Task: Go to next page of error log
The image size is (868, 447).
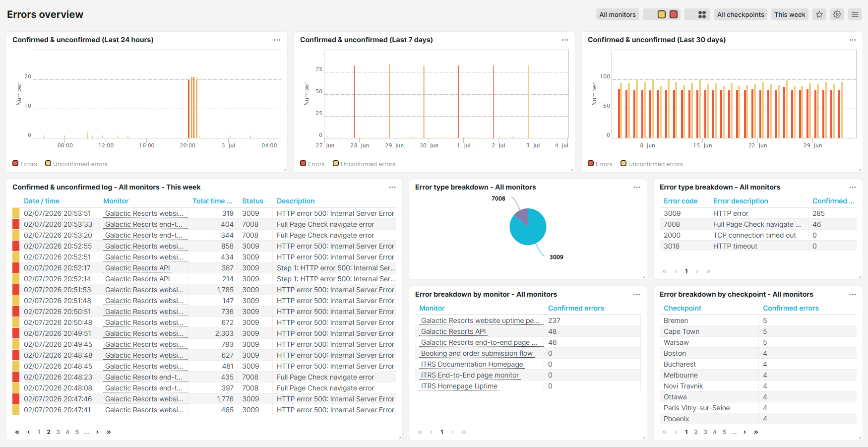Action: [97, 432]
